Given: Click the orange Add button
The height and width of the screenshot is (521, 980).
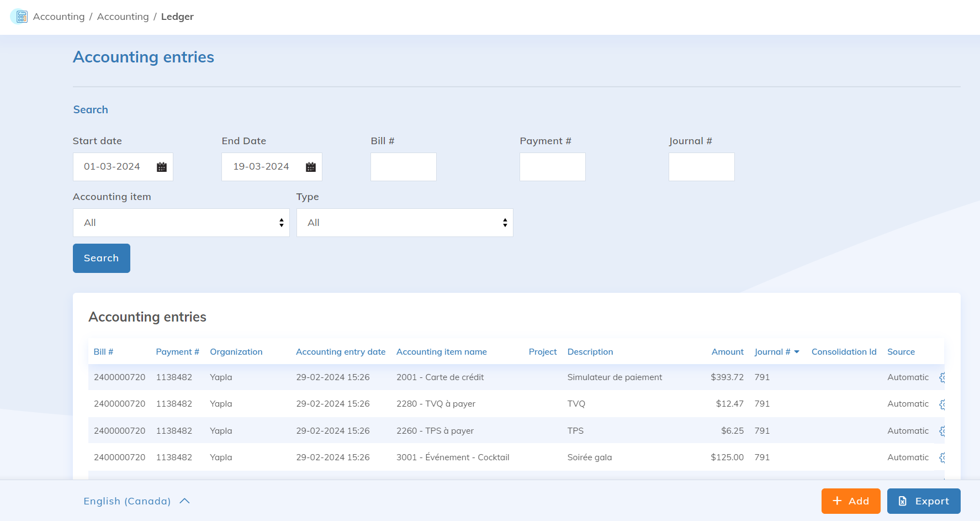Looking at the screenshot, I should (x=850, y=501).
